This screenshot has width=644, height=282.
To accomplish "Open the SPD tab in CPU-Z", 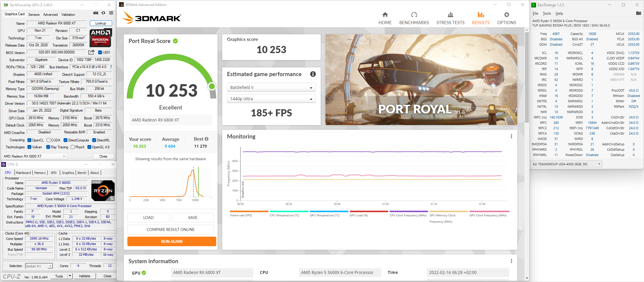I will 54,173.
